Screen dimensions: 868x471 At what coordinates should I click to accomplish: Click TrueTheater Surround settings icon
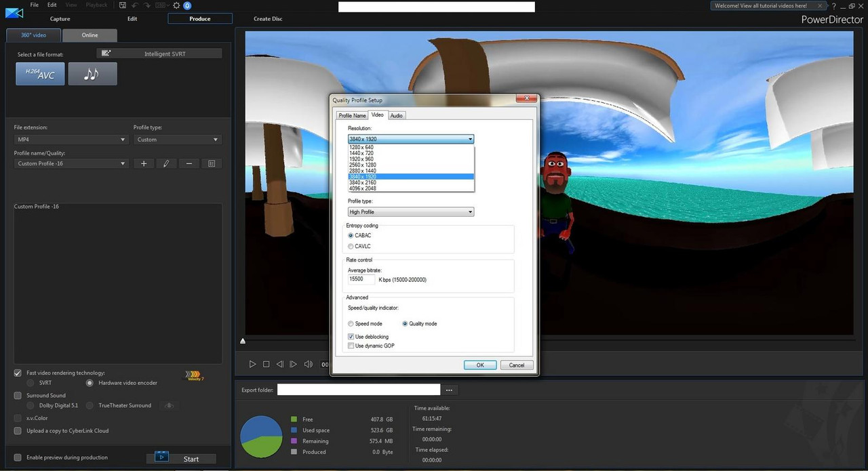(x=169, y=405)
